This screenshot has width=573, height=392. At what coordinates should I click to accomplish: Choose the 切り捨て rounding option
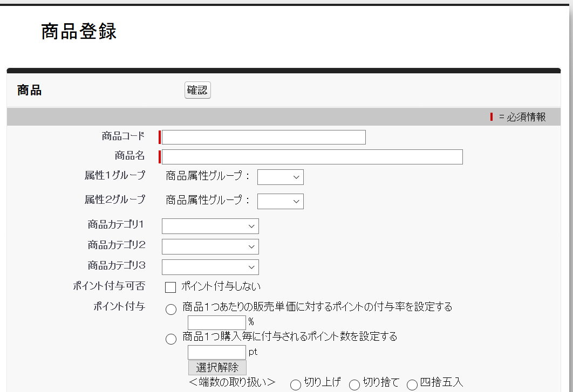[x=353, y=384]
